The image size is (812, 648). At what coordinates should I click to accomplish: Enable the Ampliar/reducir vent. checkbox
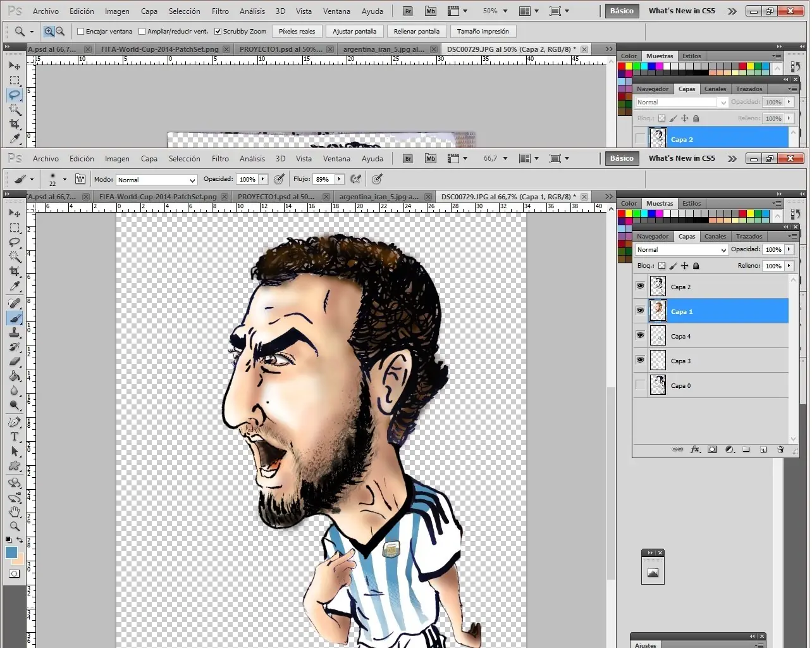click(x=142, y=31)
